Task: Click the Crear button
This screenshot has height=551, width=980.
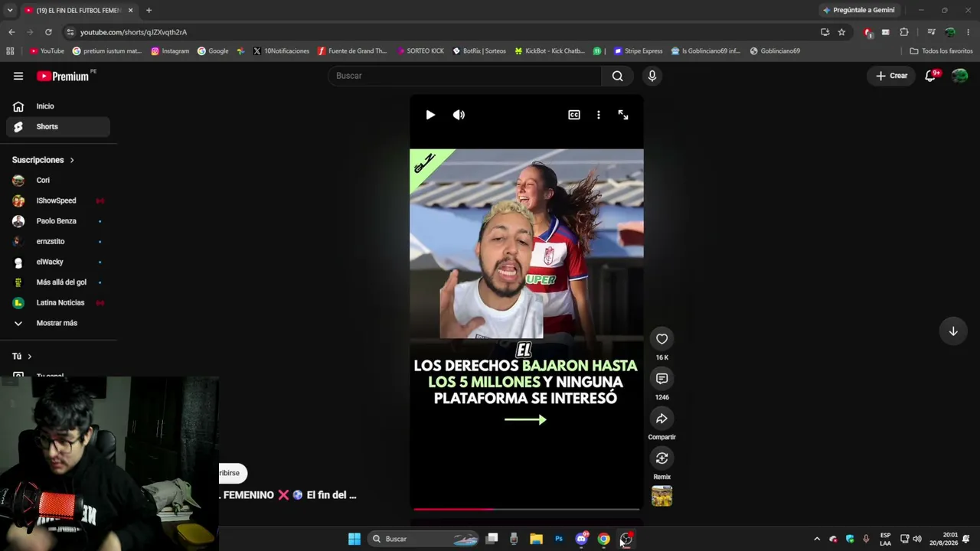Action: coord(892,76)
